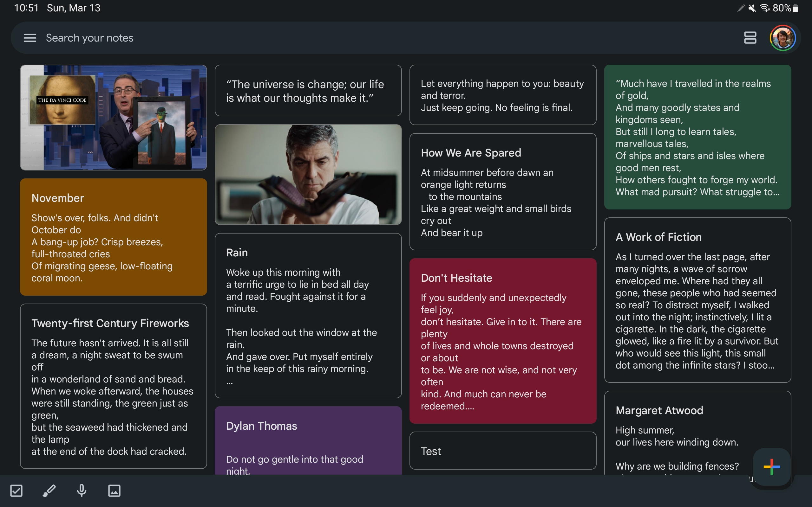Open the A Work of Fiction note

pyautogui.click(x=697, y=300)
